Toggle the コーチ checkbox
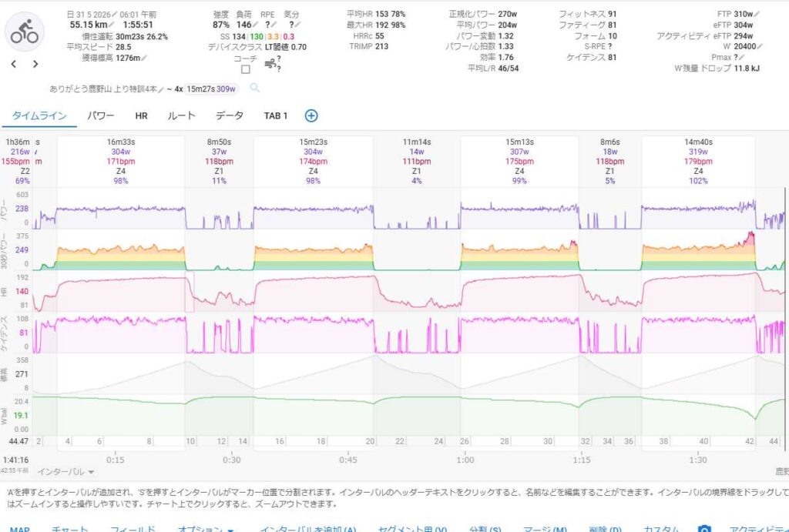This screenshot has width=789, height=532. 246,69
